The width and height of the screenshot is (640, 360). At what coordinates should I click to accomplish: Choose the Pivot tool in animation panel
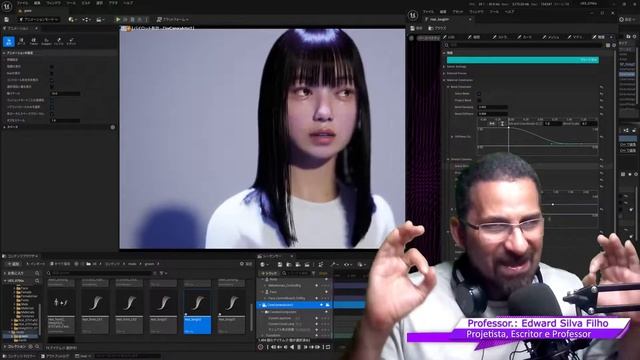point(71,41)
